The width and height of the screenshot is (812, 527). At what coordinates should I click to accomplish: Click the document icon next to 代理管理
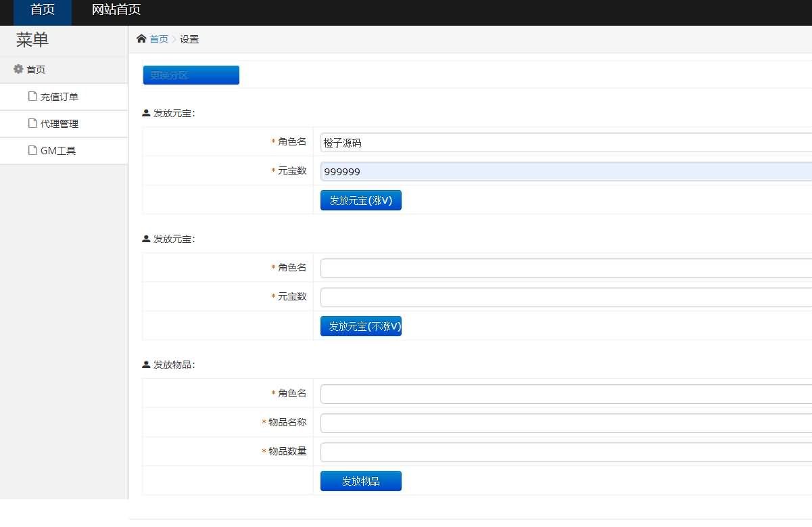click(x=32, y=123)
